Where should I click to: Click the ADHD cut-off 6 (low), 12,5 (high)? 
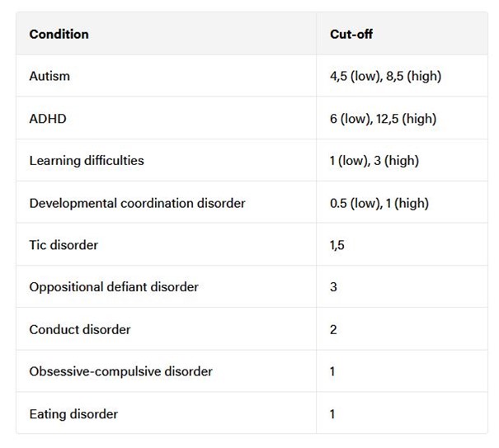pos(383,118)
